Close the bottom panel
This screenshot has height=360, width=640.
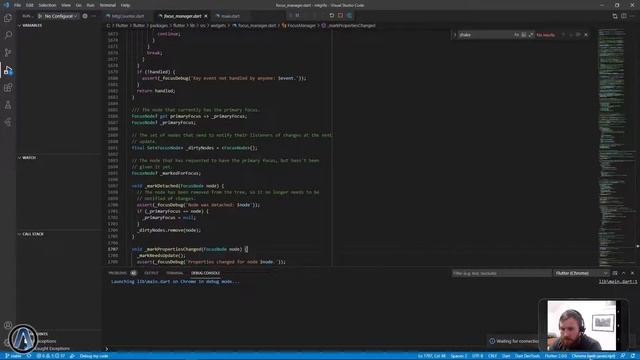pyautogui.click(x=632, y=273)
